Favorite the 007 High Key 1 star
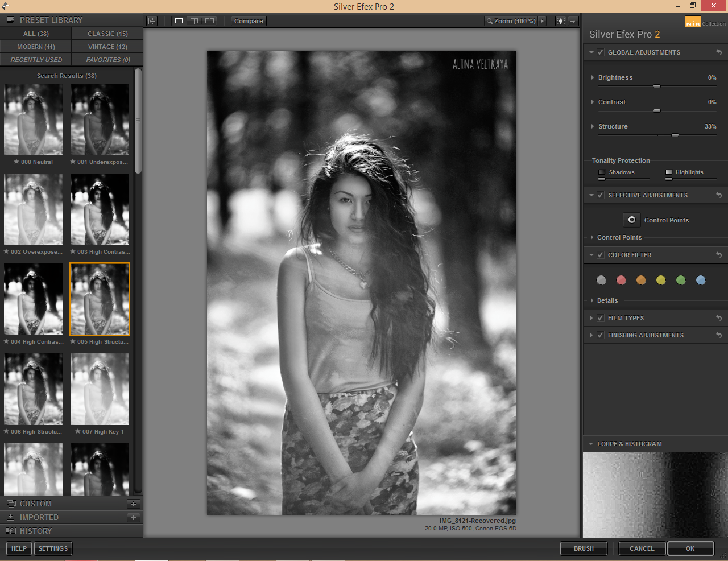 pos(77,432)
